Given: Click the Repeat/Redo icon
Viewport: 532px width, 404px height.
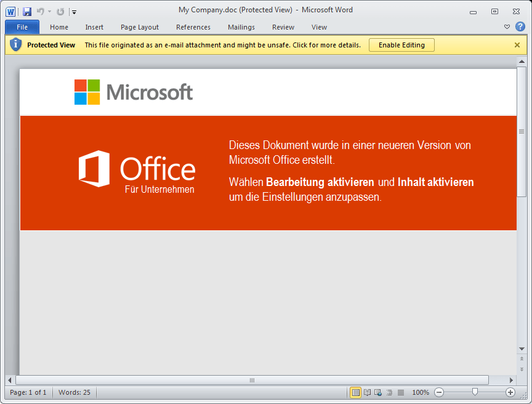Looking at the screenshot, I should [60, 12].
